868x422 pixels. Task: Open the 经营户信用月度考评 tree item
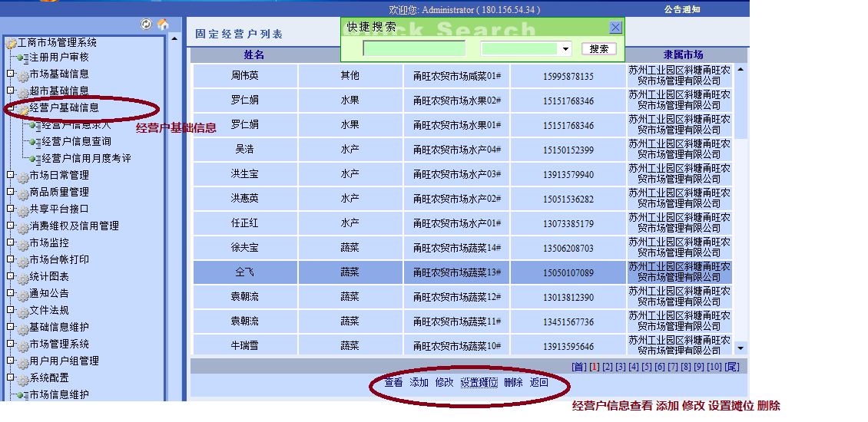pos(87,159)
